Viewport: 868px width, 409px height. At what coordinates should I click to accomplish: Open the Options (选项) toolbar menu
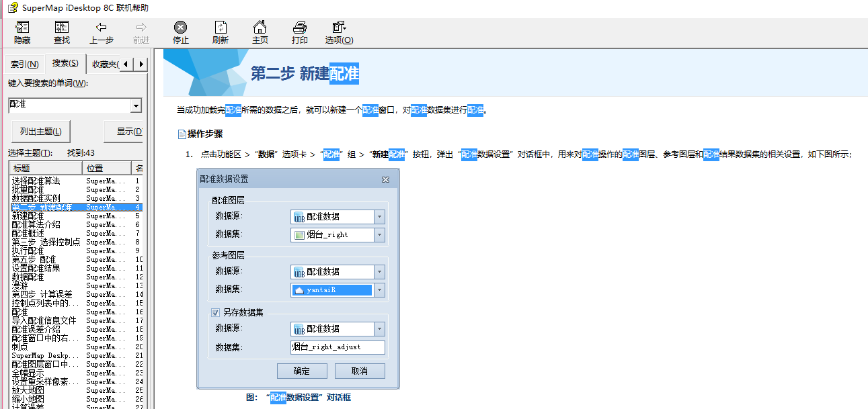coord(338,28)
